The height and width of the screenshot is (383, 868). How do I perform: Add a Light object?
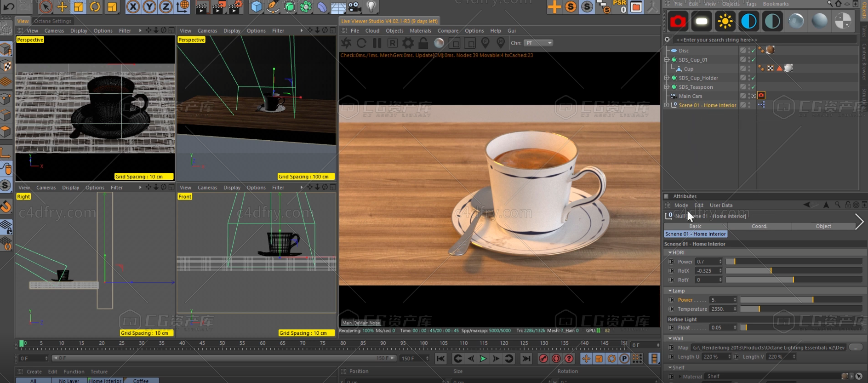pyautogui.click(x=371, y=6)
